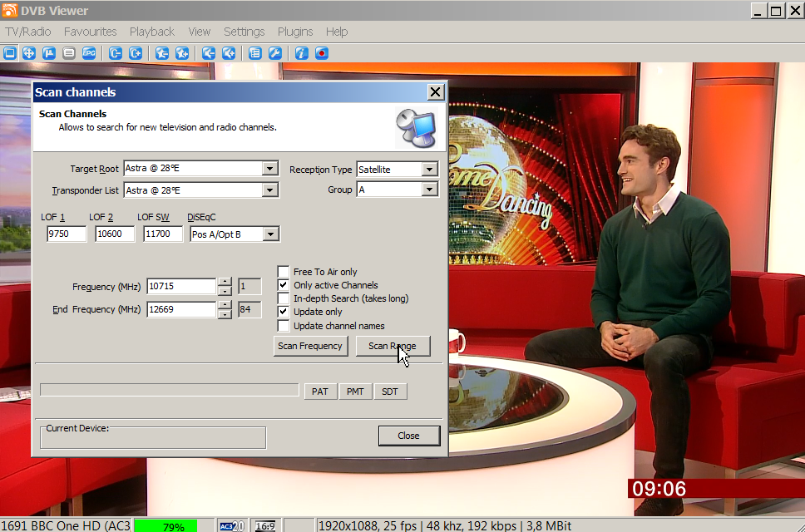Open the Plugins menu

(295, 32)
